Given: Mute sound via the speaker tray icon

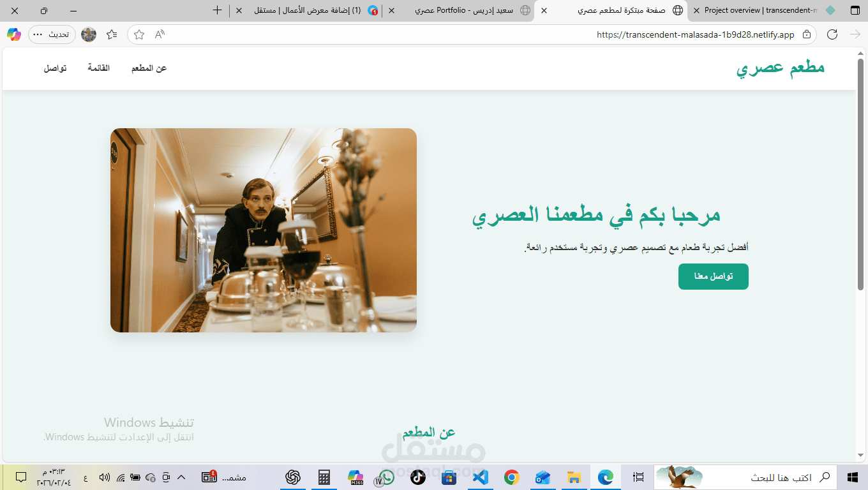Looking at the screenshot, I should 104,477.
